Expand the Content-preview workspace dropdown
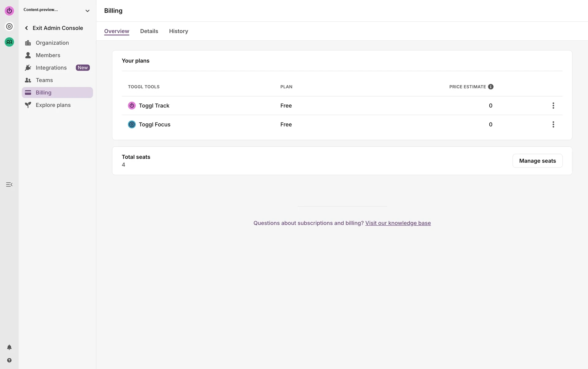588x369 pixels. (87, 11)
